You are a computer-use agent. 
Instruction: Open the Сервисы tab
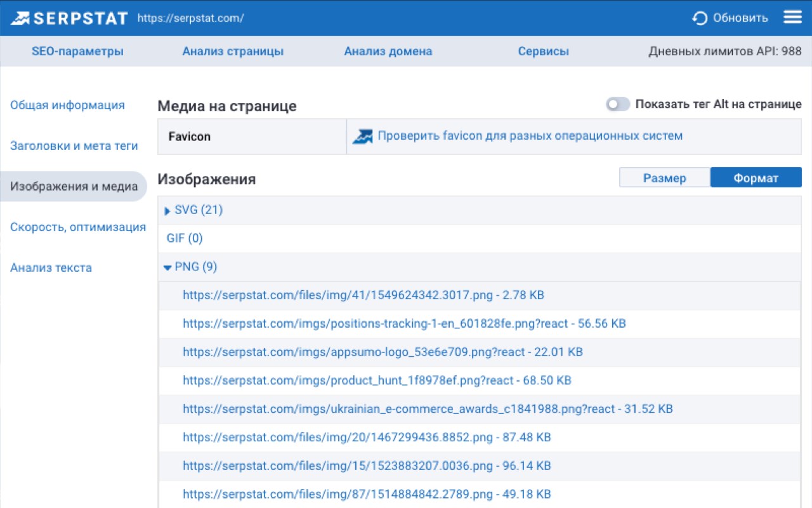(543, 51)
